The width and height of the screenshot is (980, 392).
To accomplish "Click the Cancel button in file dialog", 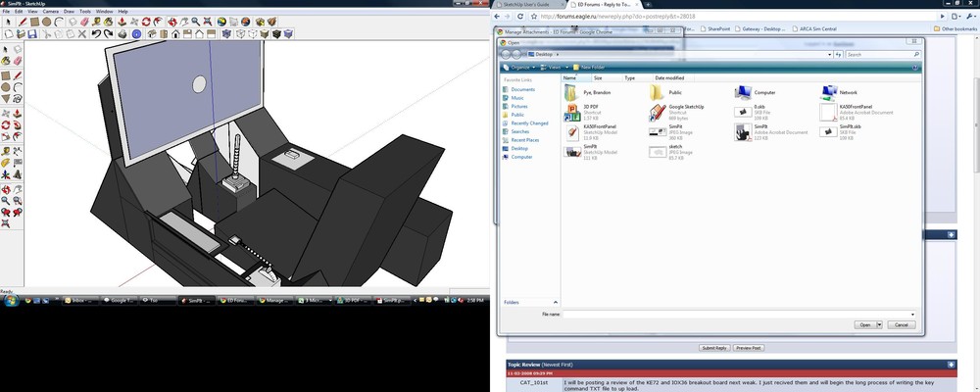I will [902, 324].
